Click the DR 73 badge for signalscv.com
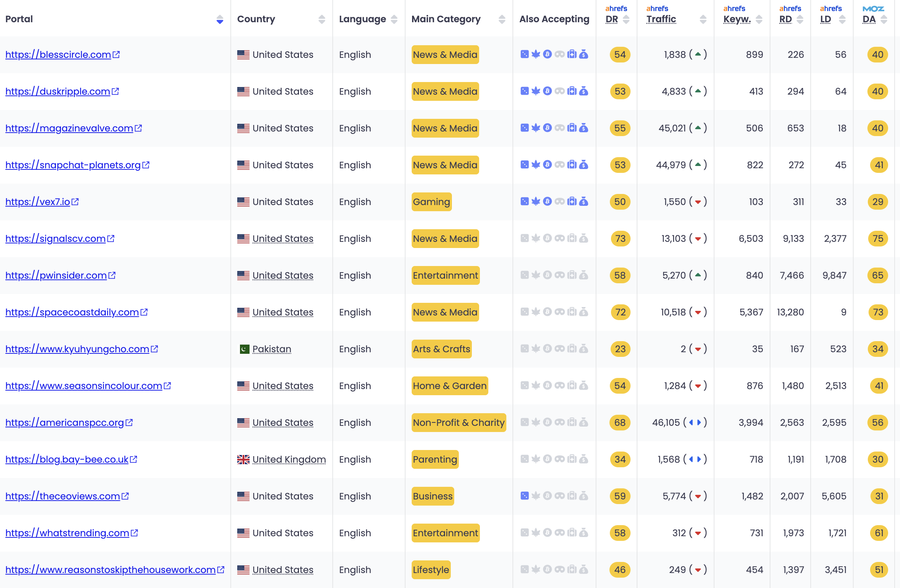Viewport: 900px width, 588px height. pyautogui.click(x=620, y=239)
